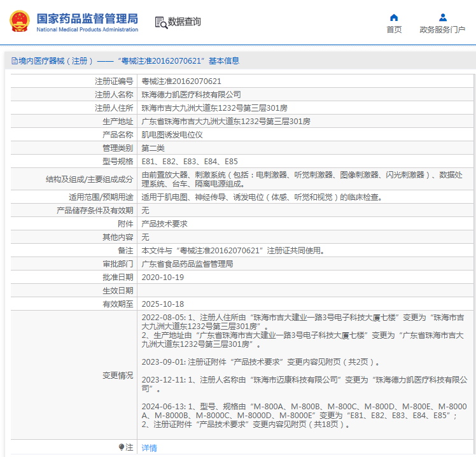The width and height of the screenshot is (476, 457).
Task: Select registrant name 珠海德力凯医疗科技有限公司
Action: coord(191,95)
